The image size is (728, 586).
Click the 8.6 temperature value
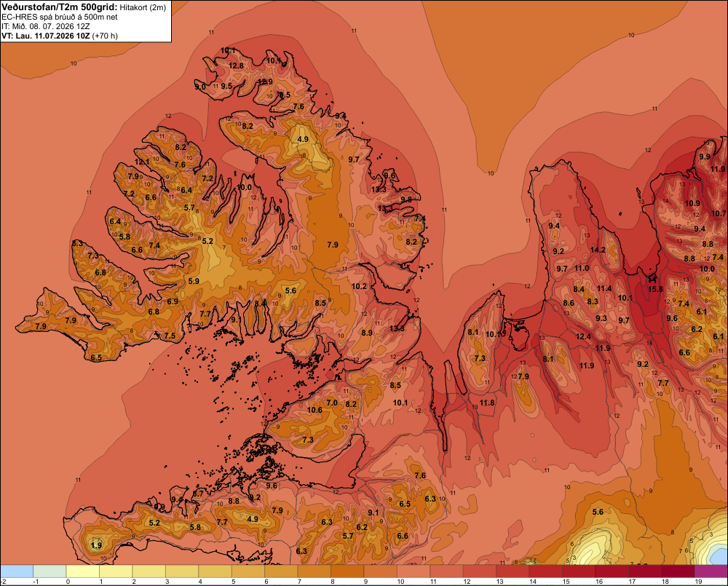[x=569, y=304]
